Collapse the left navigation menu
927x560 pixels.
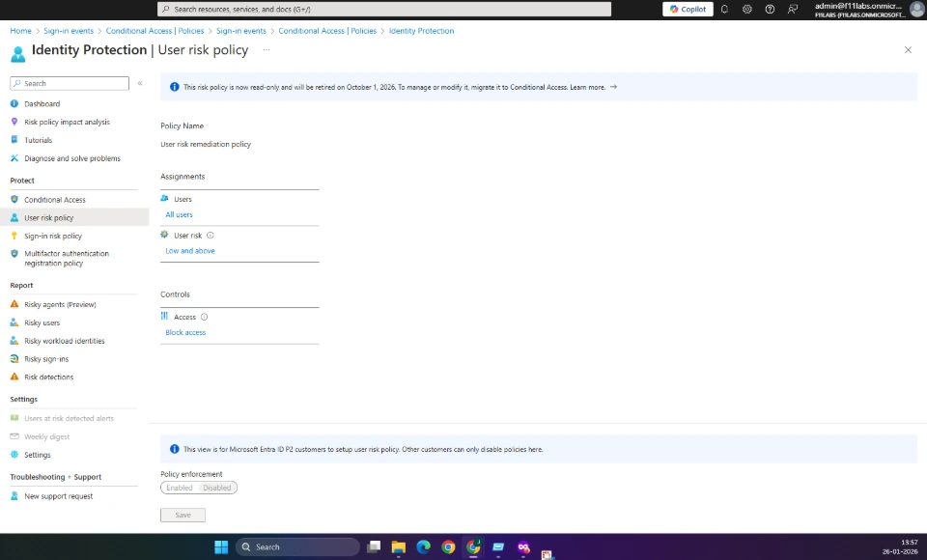pos(140,84)
